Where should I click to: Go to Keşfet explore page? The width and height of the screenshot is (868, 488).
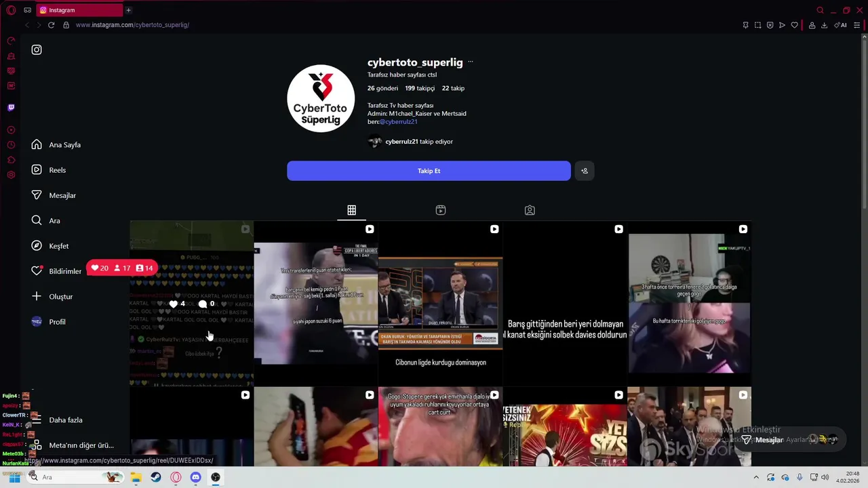coord(50,246)
